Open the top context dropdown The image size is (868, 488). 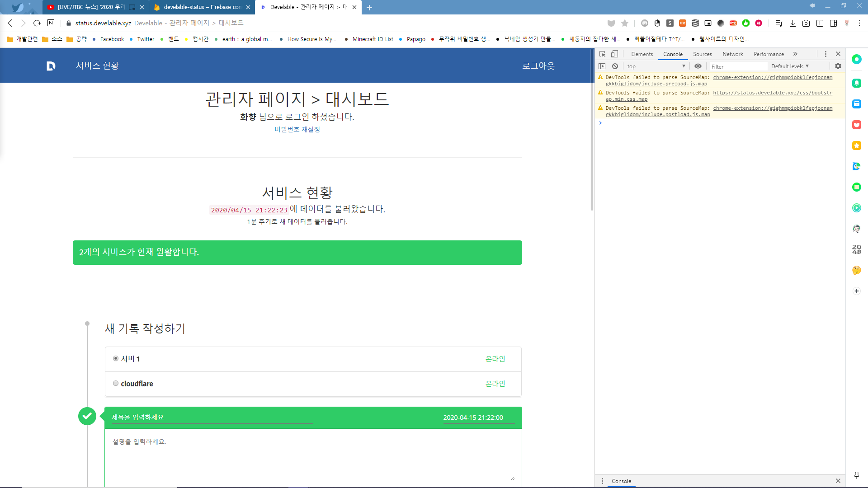click(x=656, y=66)
